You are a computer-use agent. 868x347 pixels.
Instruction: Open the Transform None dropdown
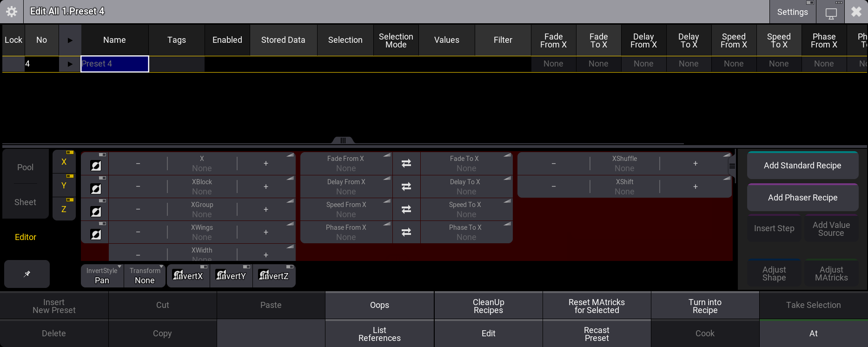click(x=145, y=276)
